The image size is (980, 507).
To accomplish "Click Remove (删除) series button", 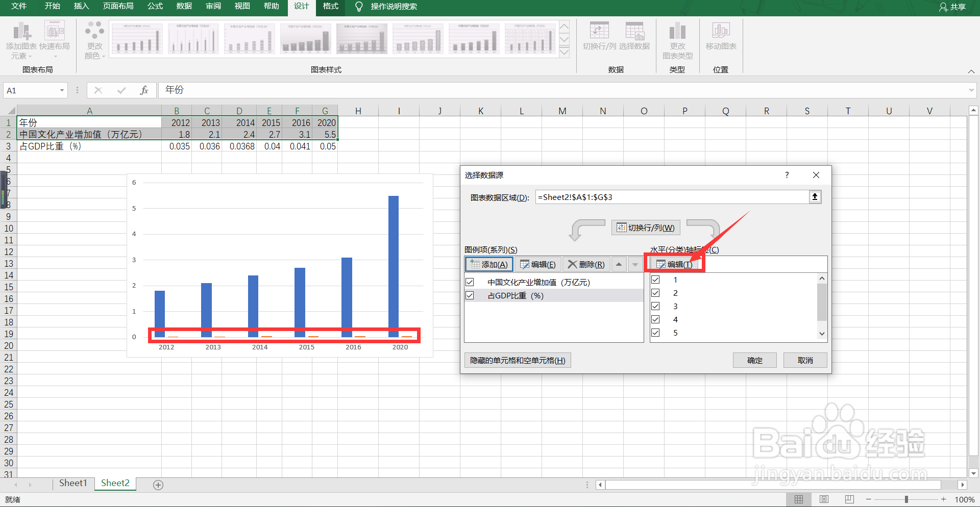I will pyautogui.click(x=586, y=264).
